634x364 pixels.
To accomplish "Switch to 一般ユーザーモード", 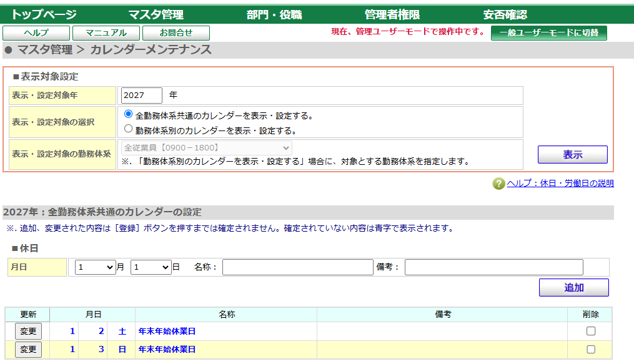I will point(548,32).
